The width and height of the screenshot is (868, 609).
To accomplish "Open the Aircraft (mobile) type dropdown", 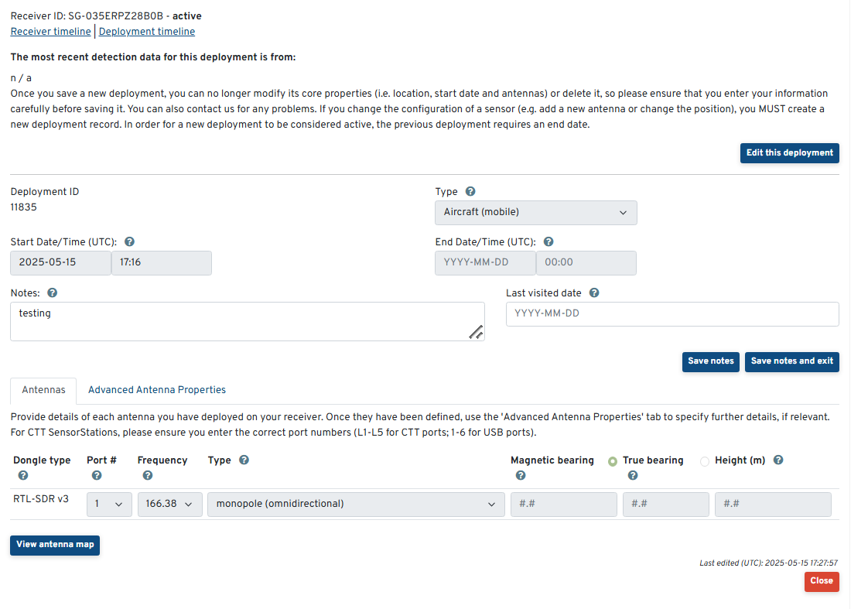I will [x=536, y=213].
